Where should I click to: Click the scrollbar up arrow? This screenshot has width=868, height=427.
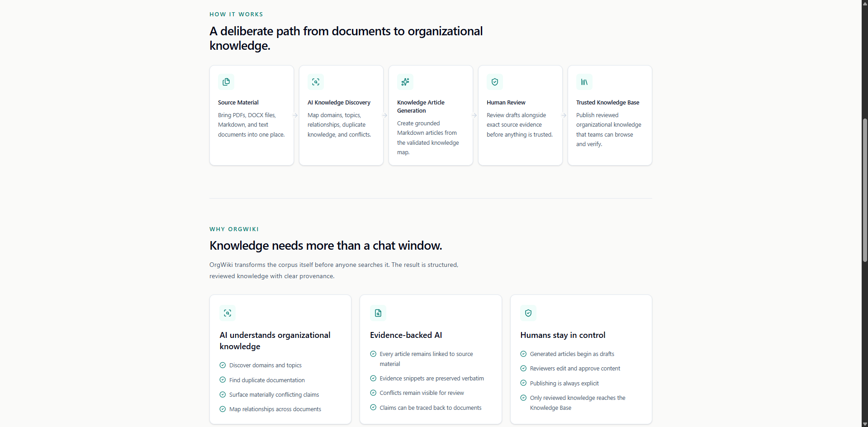pyautogui.click(x=865, y=3)
